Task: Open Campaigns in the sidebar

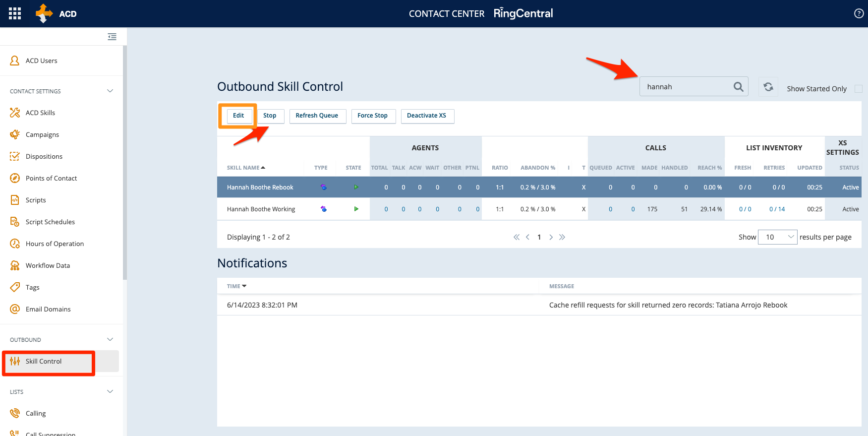Action: pyautogui.click(x=42, y=134)
